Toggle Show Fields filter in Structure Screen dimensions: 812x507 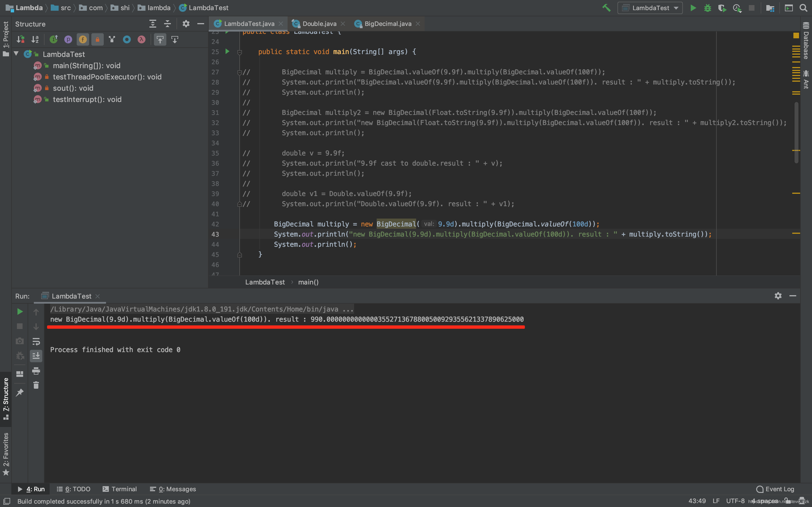(x=83, y=39)
